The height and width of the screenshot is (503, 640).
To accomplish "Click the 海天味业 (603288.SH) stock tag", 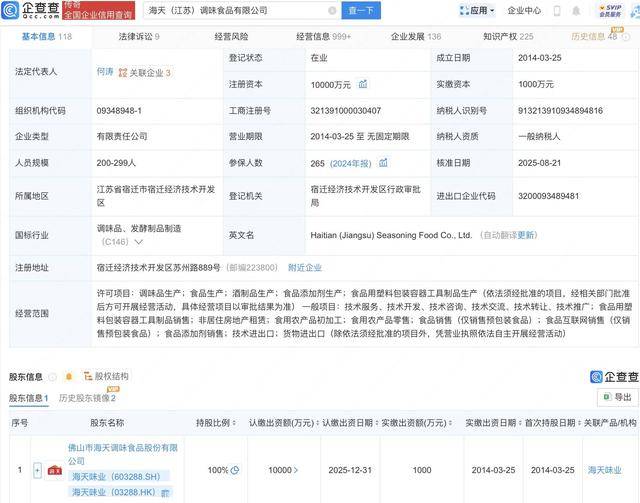I will [116, 477].
